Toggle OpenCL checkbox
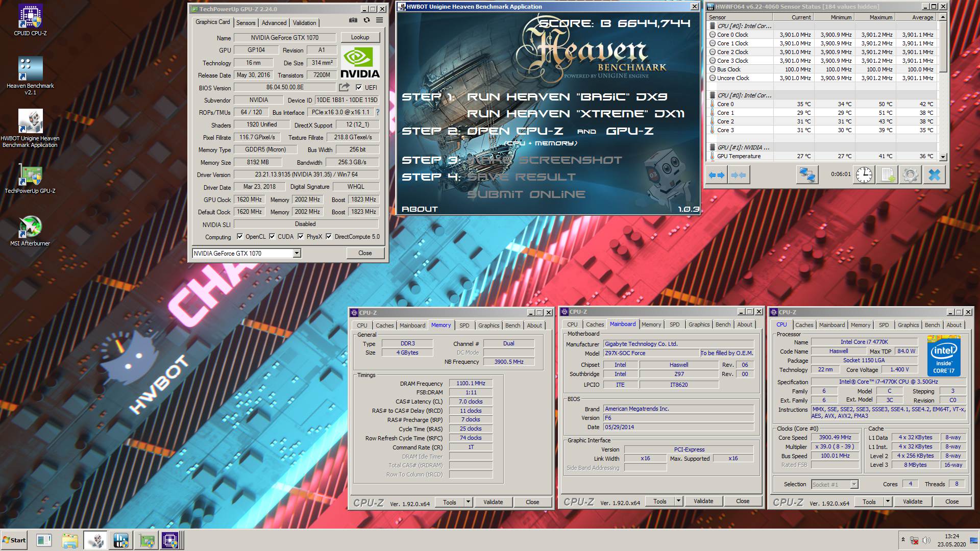Viewport: 980px width, 551px height. coord(240,236)
